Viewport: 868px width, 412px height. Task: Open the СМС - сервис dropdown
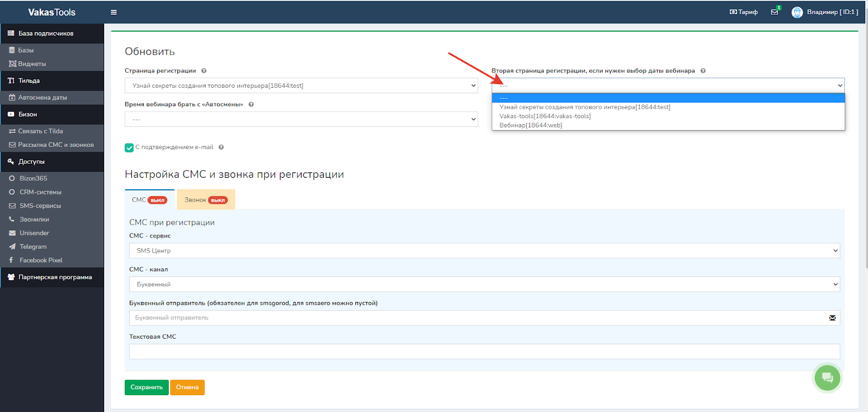point(484,250)
